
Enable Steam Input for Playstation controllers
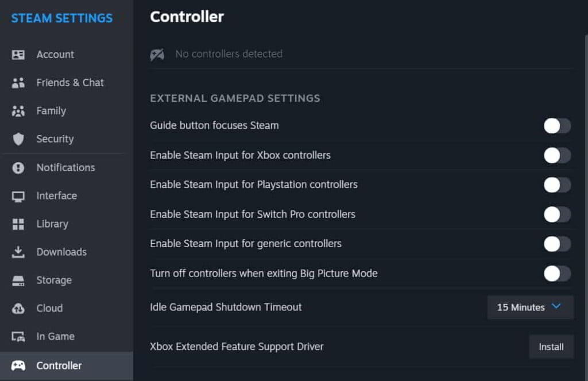(556, 184)
